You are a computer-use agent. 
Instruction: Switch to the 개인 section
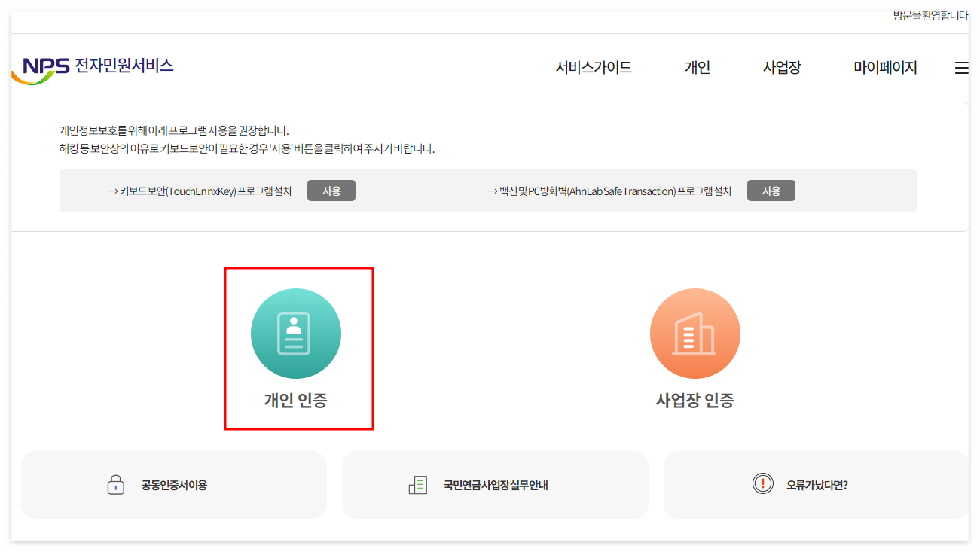[696, 67]
